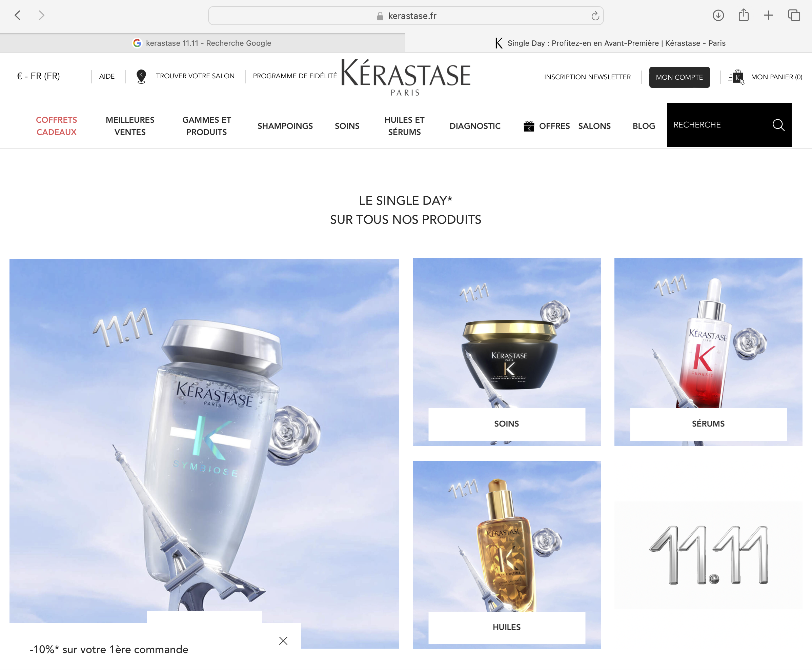Expand the Gammes et Produits menu
Image resolution: width=812 pixels, height=670 pixels.
pos(206,126)
